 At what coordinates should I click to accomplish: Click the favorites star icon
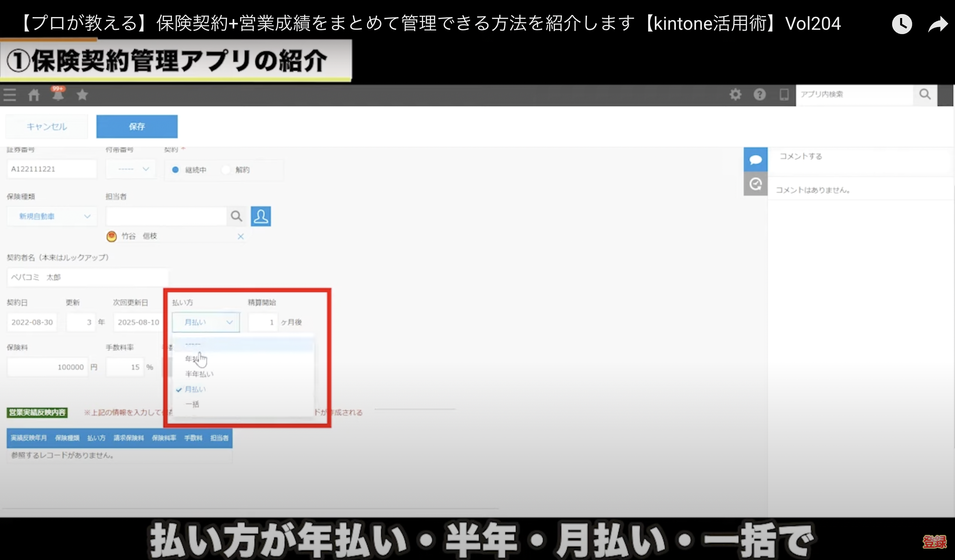click(82, 95)
